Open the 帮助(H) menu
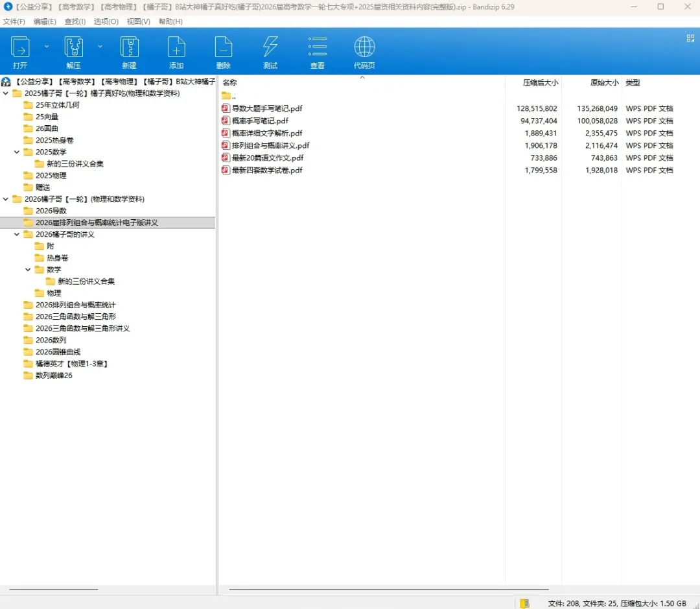Viewport: 700px width, 609px height. click(170, 21)
